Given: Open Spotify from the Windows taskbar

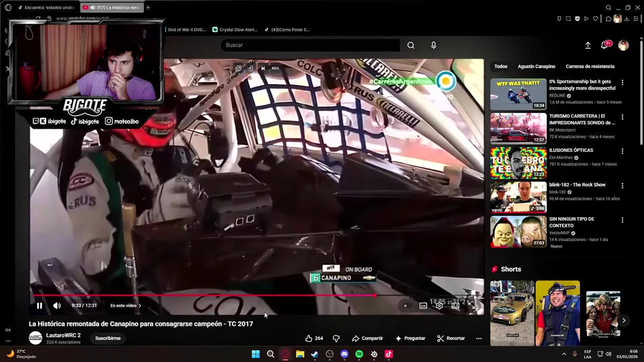Looking at the screenshot, I should coord(359,354).
